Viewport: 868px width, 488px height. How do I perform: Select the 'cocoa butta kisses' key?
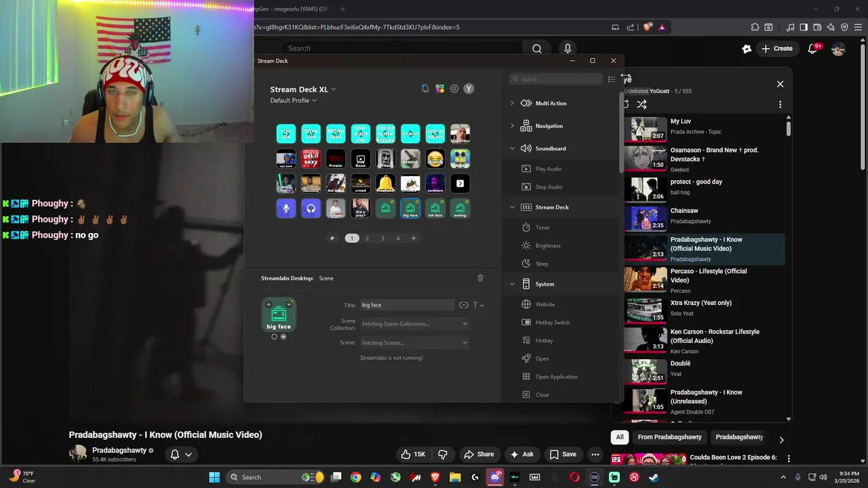[x=385, y=134]
